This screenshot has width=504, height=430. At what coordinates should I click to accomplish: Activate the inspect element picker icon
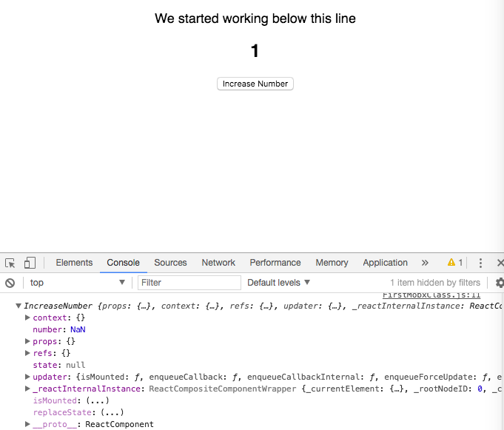[10, 263]
